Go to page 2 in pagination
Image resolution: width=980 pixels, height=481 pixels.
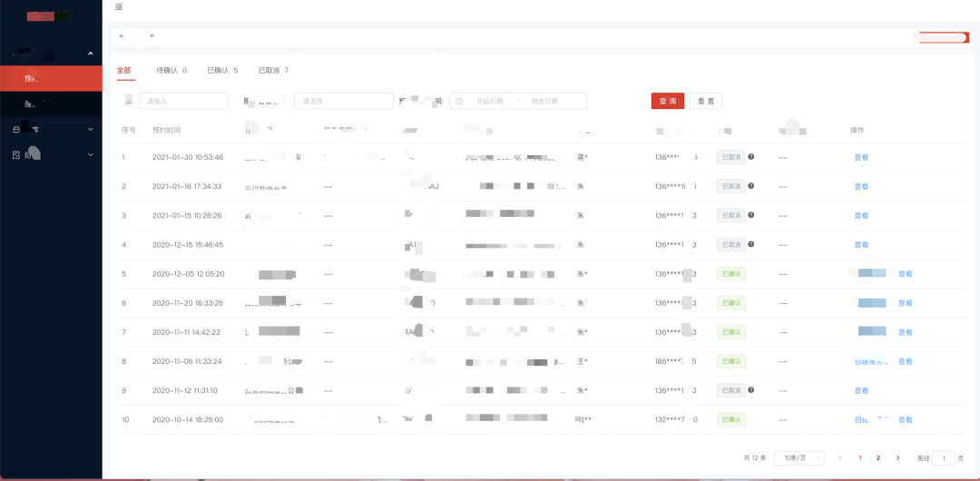(878, 457)
